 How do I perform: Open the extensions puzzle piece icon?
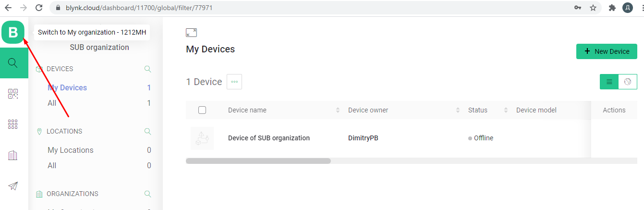click(612, 8)
